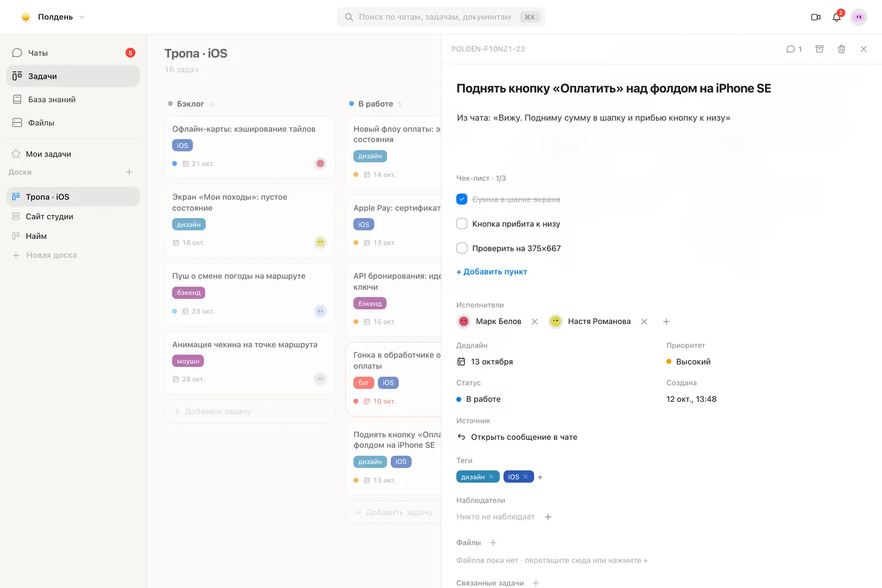882x588 pixels.
Task: Check «Проверить на 375×667» item
Action: [462, 248]
